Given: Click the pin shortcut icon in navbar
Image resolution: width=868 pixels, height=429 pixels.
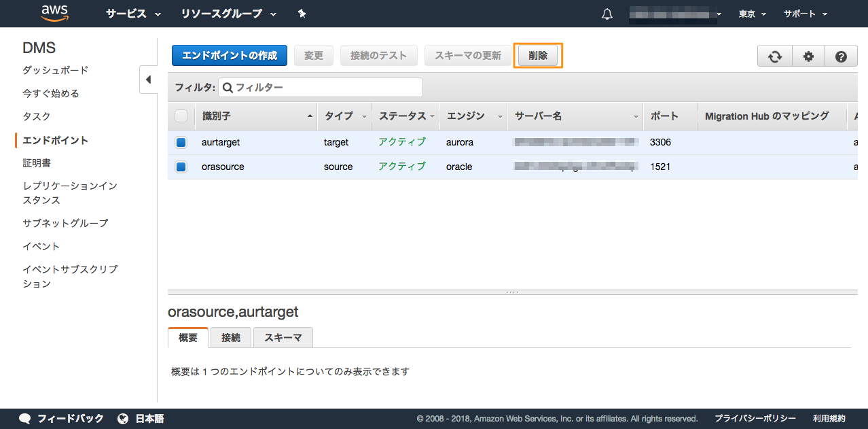Looking at the screenshot, I should click(302, 14).
